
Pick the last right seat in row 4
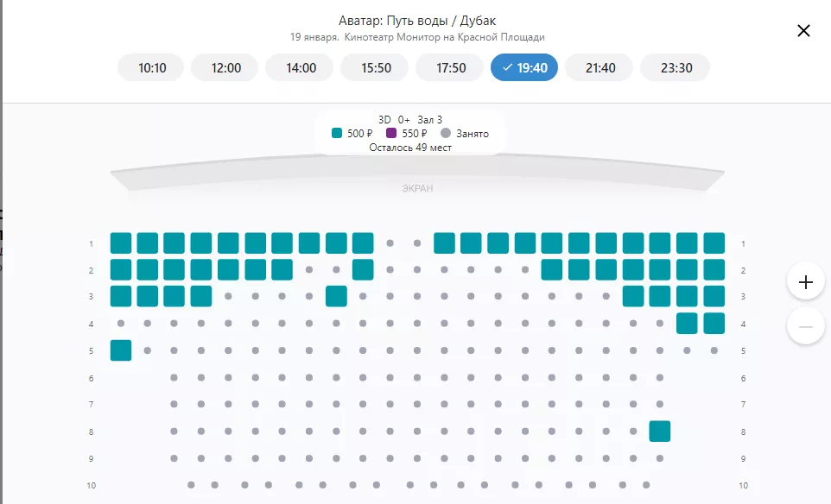pyautogui.click(x=714, y=324)
